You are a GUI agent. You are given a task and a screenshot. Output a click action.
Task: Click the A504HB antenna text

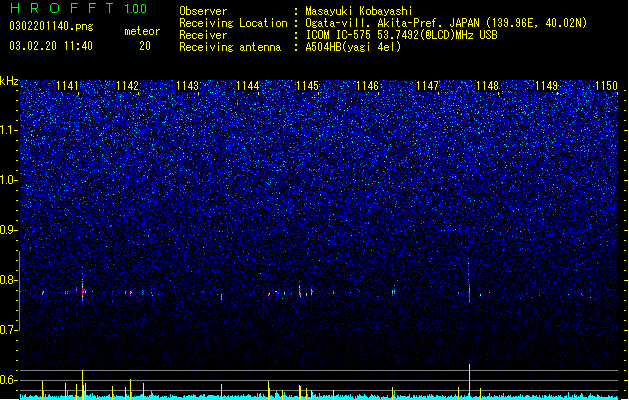(x=353, y=47)
